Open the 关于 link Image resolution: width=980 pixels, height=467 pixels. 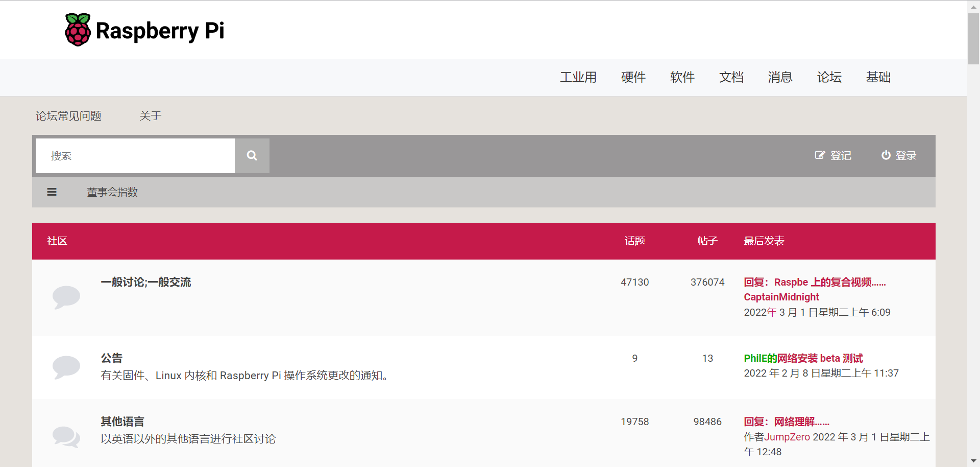click(x=151, y=116)
